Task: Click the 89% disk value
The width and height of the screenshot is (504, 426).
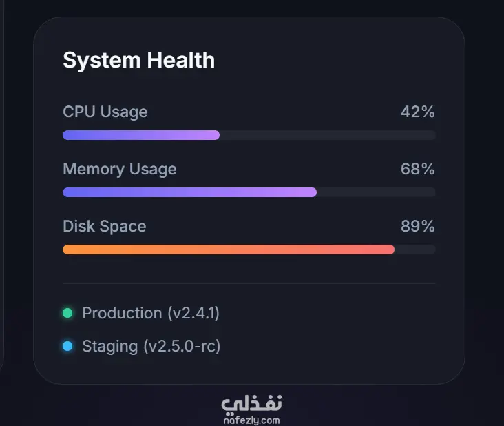Action: tap(417, 226)
